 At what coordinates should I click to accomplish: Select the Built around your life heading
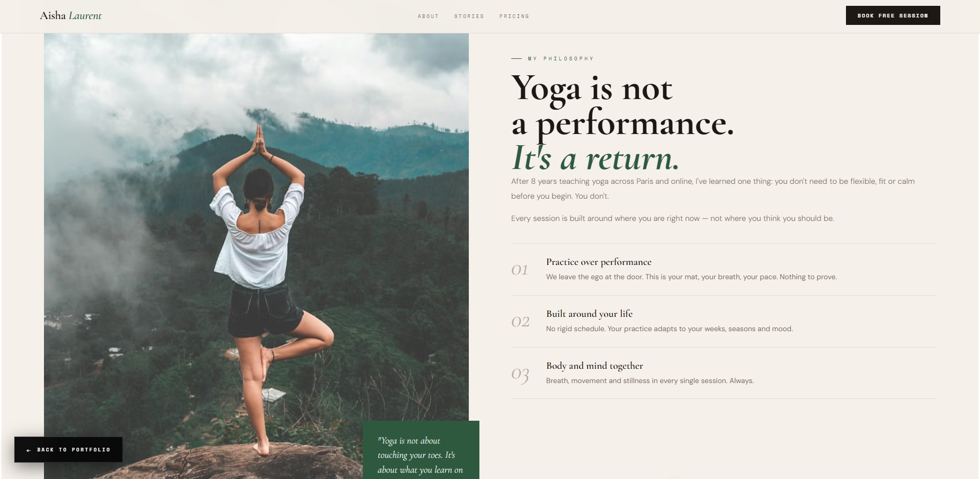589,314
